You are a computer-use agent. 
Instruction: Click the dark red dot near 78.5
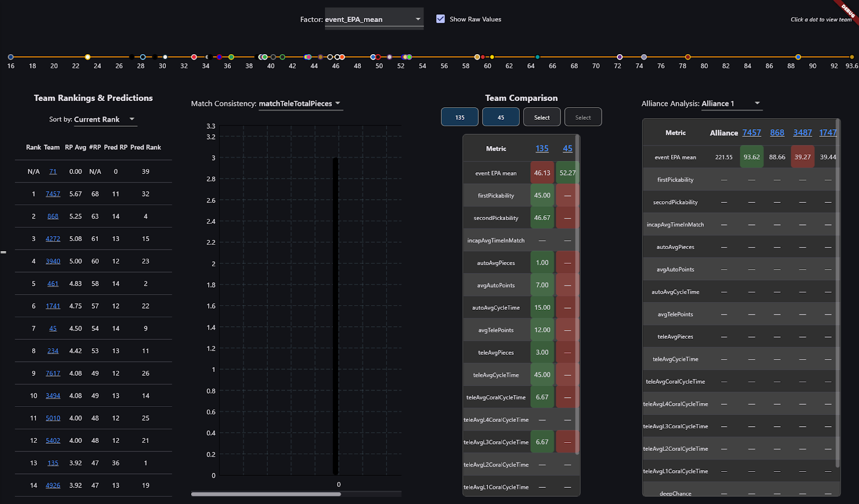click(688, 57)
